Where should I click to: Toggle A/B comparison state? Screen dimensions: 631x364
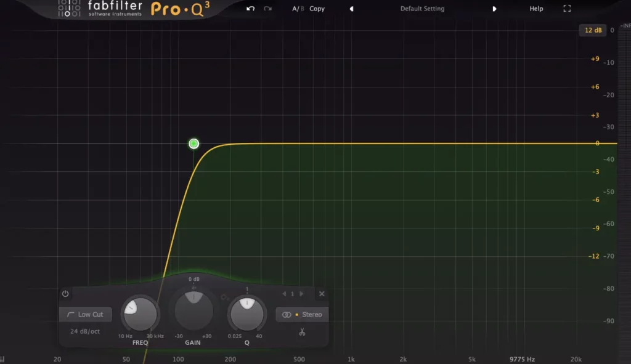pos(298,9)
